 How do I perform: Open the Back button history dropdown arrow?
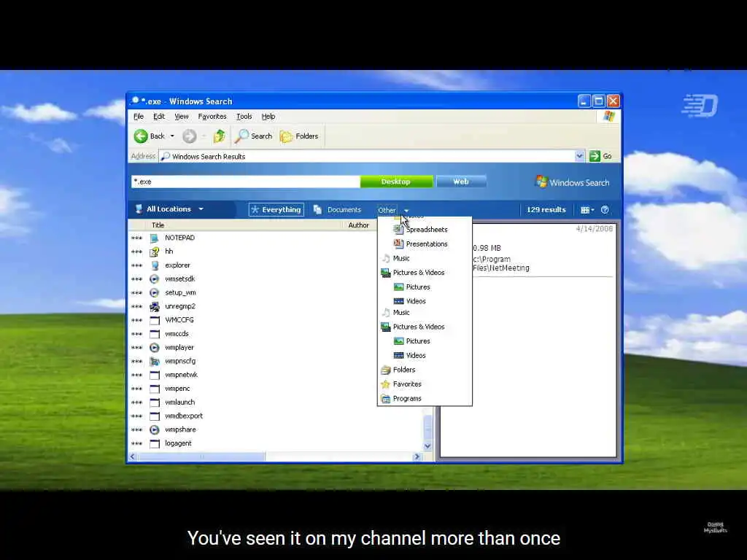[x=172, y=136]
